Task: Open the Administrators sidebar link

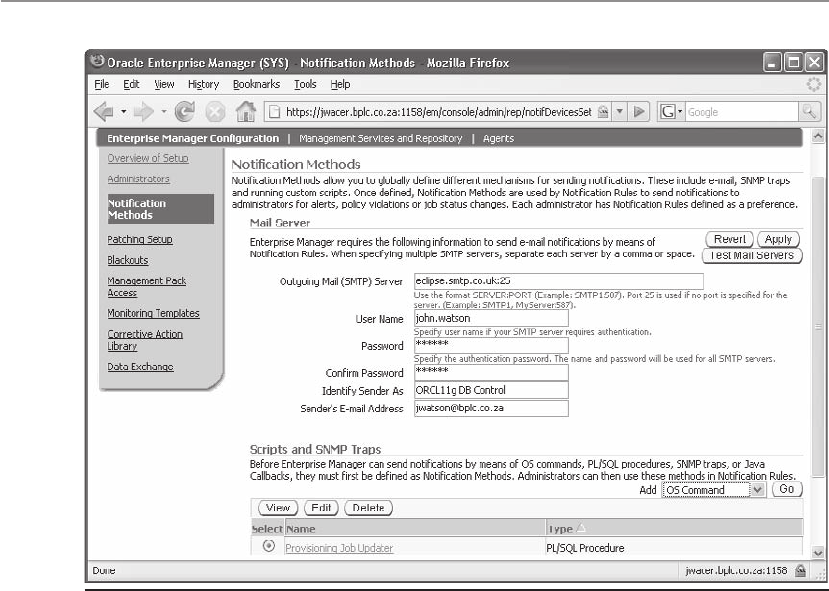Action: tap(139, 179)
